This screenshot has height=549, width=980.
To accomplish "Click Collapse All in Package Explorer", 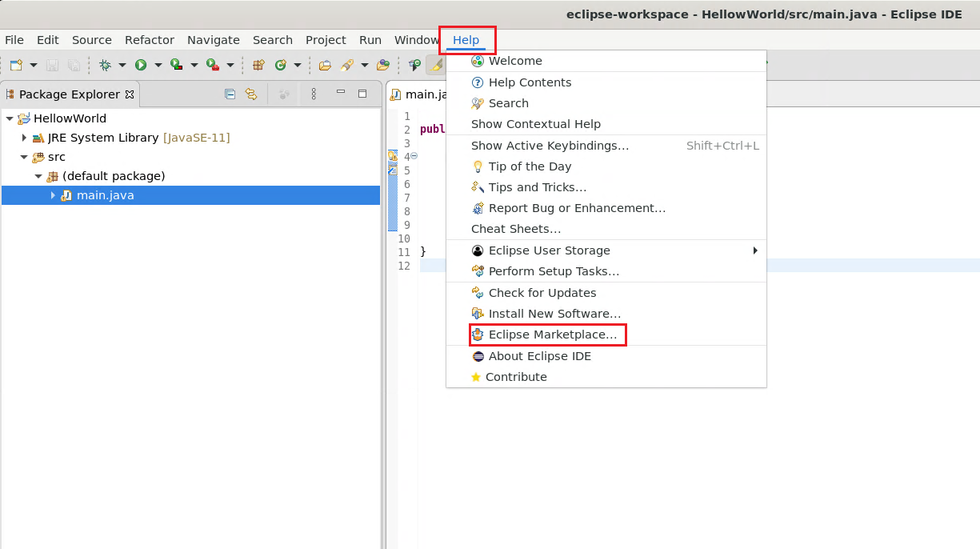I will point(230,94).
